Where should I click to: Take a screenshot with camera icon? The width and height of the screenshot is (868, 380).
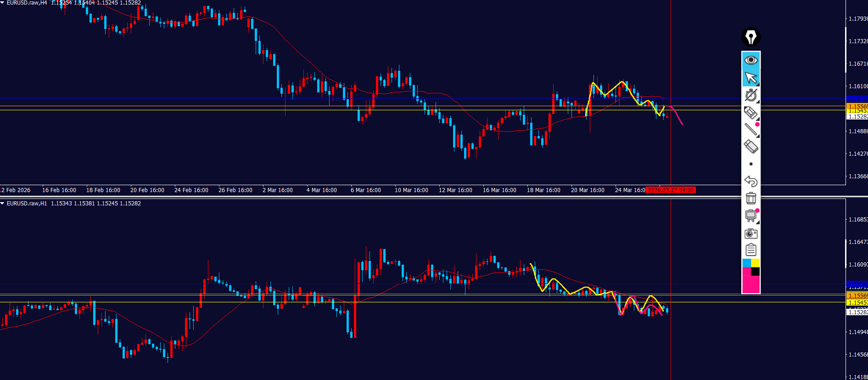click(750, 233)
